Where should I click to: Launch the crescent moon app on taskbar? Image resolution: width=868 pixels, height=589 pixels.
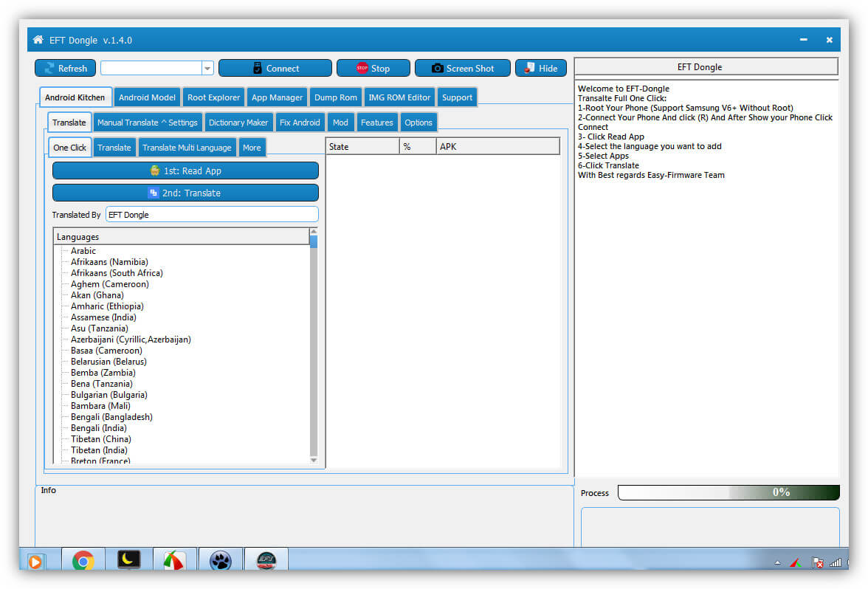coord(128,560)
